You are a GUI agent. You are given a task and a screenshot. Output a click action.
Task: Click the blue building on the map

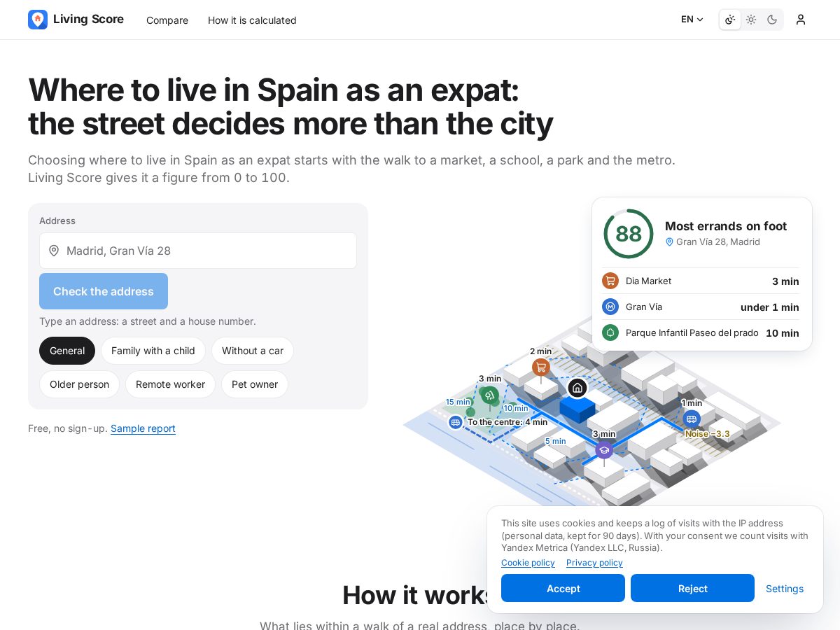point(577,409)
